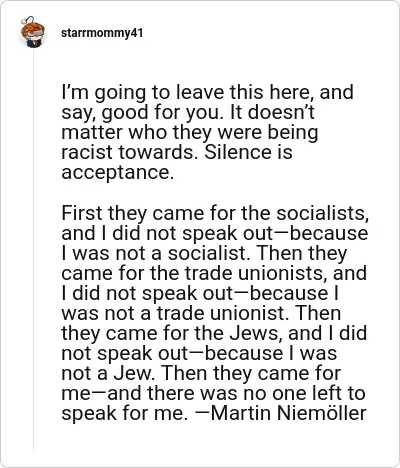Click the phrase "and I did not speak out—because"

tap(215, 233)
